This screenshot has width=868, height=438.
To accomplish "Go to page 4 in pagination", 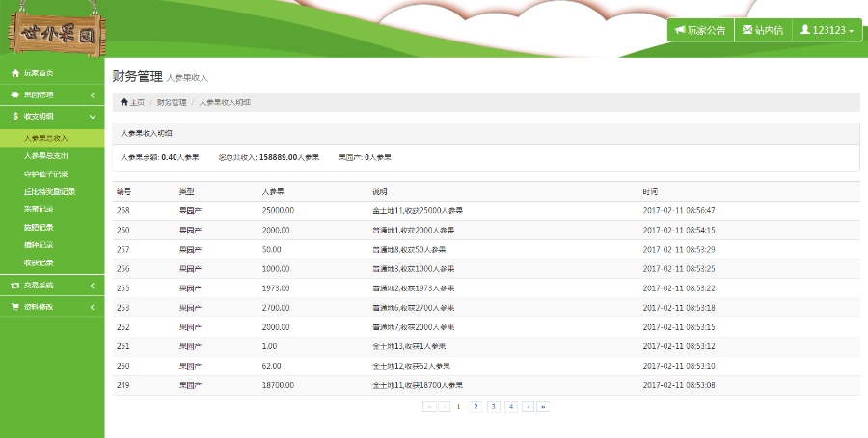I will click(x=511, y=406).
